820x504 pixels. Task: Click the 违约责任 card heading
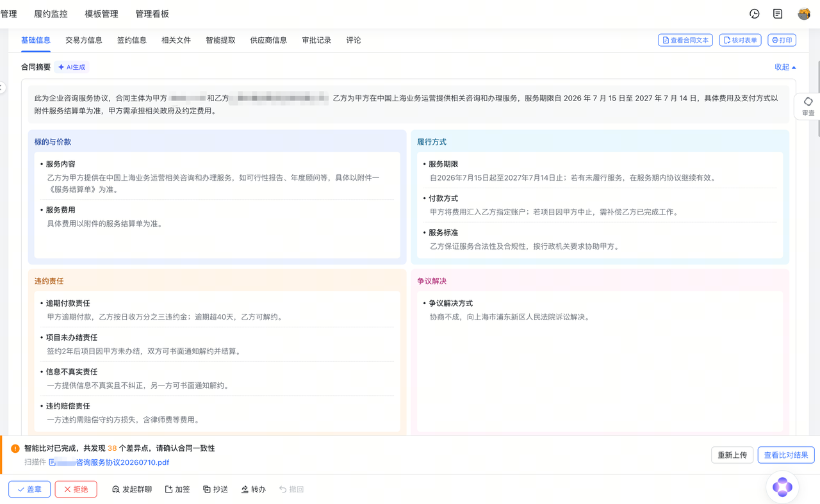tap(49, 281)
